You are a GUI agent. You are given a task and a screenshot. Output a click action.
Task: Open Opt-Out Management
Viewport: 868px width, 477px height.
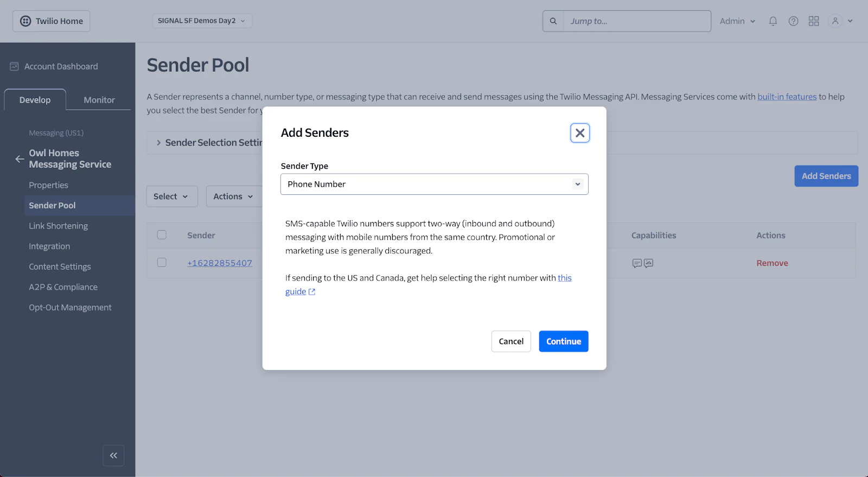(x=70, y=307)
